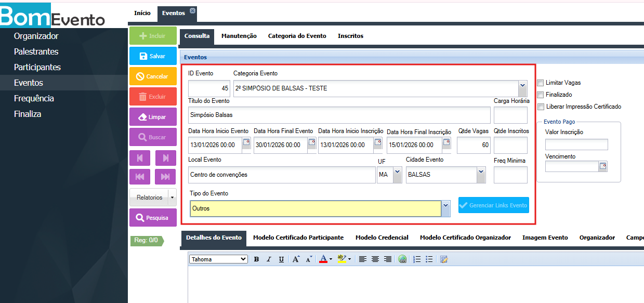Insert a numbered list in editor

coord(416,259)
